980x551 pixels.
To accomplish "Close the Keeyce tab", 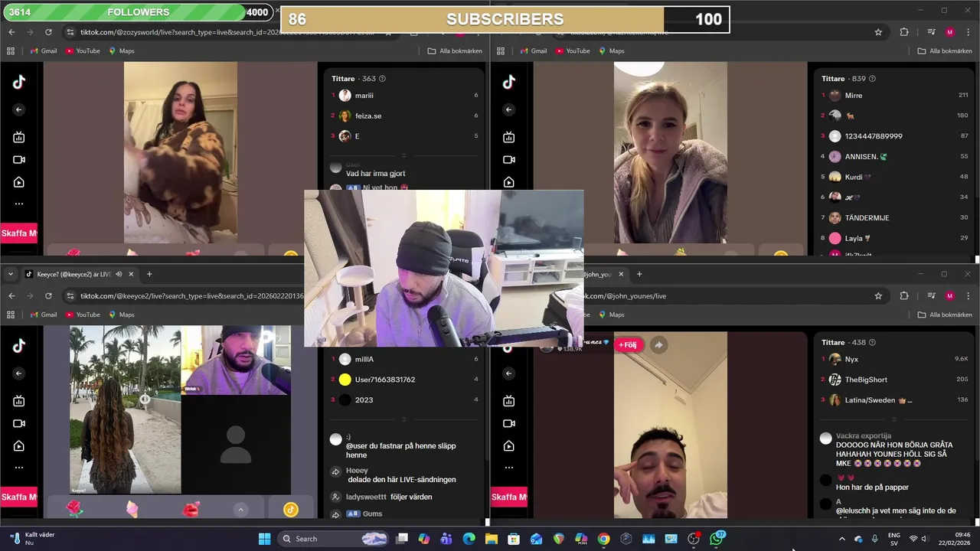I will [131, 274].
